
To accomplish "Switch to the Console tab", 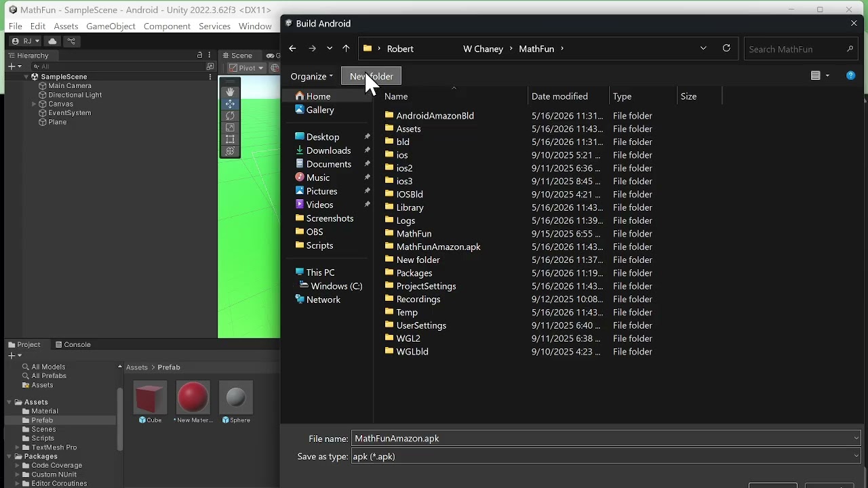I will coord(73,344).
